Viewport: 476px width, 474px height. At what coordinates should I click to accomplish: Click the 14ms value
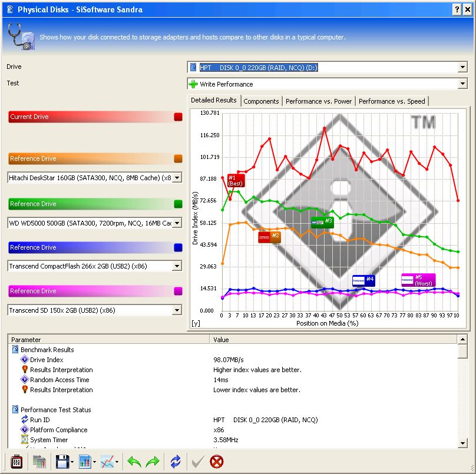point(221,380)
